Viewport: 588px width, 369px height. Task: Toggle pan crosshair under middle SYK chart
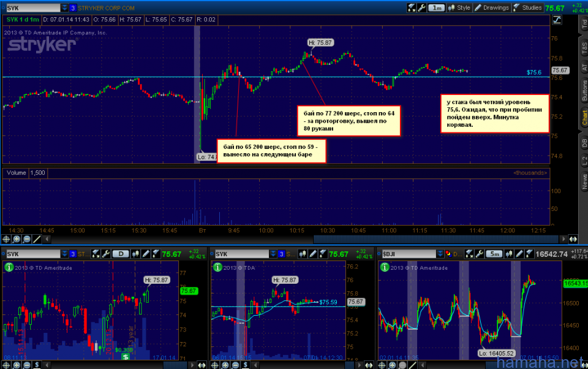215,365
